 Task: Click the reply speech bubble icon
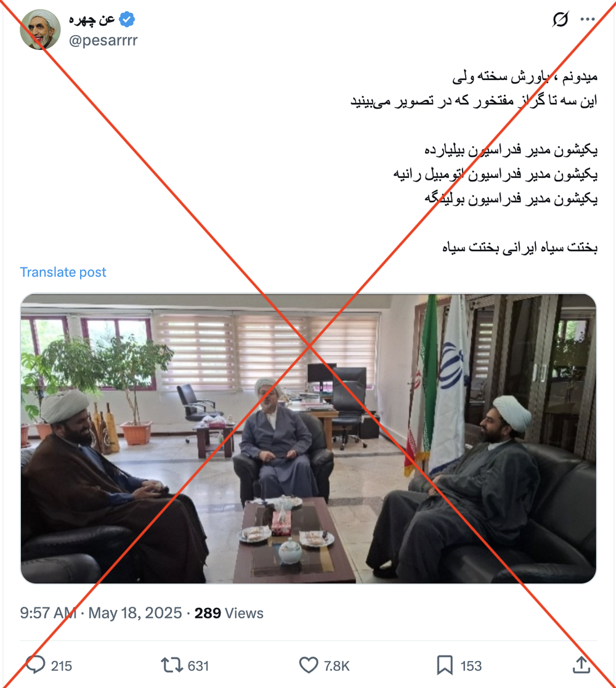pos(36,665)
